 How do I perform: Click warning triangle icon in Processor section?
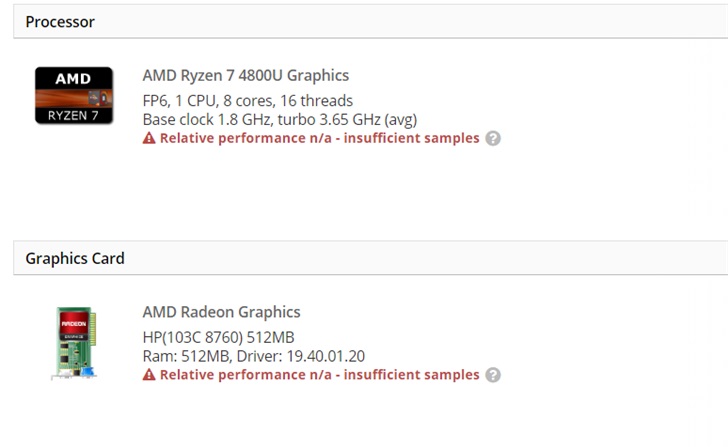click(149, 139)
